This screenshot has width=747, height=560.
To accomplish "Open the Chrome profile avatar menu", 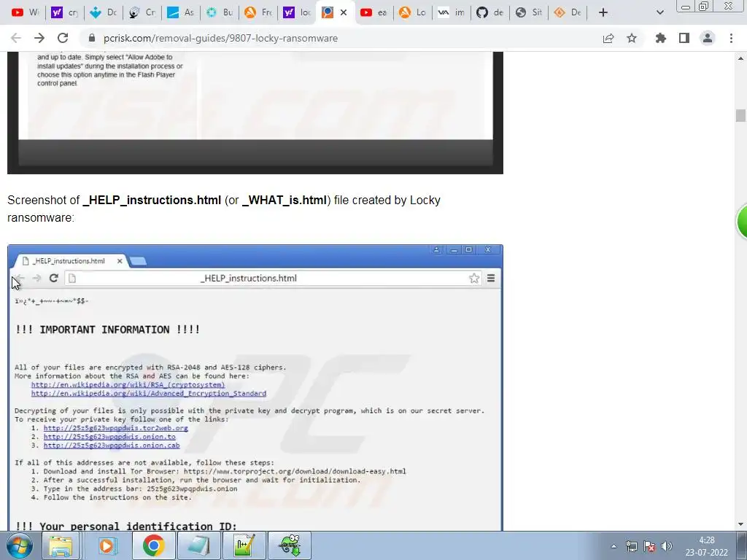I will pyautogui.click(x=708, y=38).
